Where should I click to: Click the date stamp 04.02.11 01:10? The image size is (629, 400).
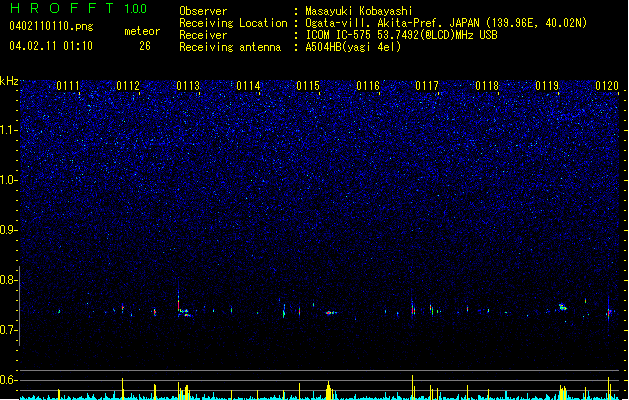(x=51, y=46)
